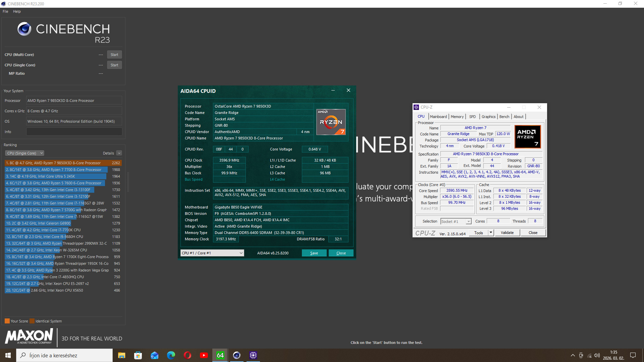Launch Microsoft Store taskbar icon
This screenshot has width=644, height=362.
pyautogui.click(x=138, y=355)
